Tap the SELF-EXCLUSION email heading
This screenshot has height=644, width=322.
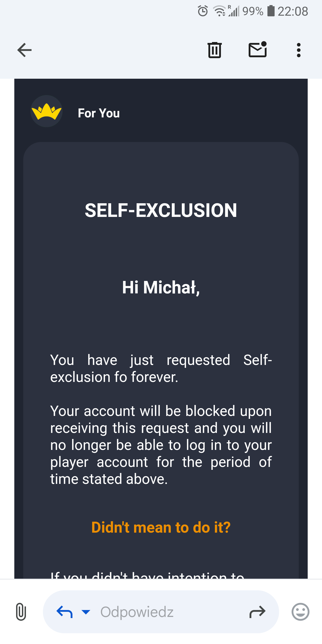161,210
